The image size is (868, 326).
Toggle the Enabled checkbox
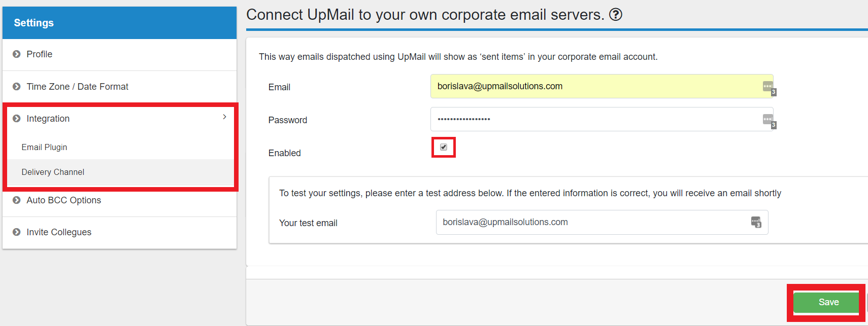click(x=444, y=147)
